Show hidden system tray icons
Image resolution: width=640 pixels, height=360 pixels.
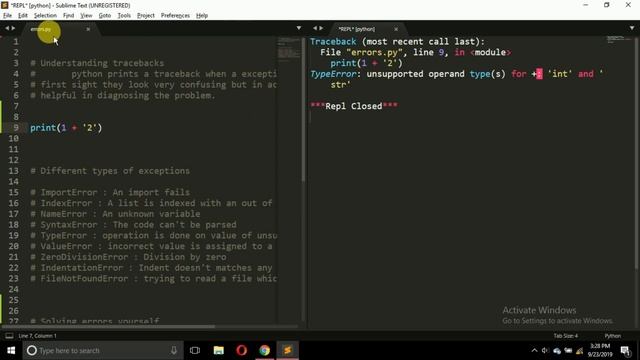tap(534, 351)
